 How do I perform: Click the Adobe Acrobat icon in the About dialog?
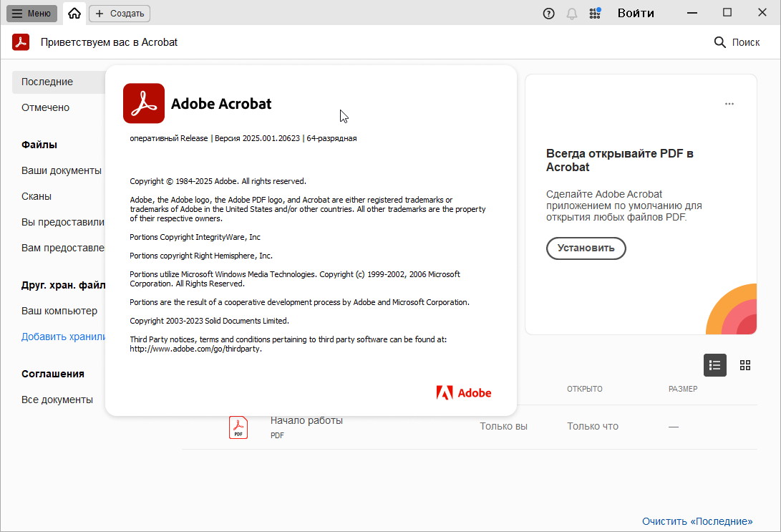click(144, 103)
